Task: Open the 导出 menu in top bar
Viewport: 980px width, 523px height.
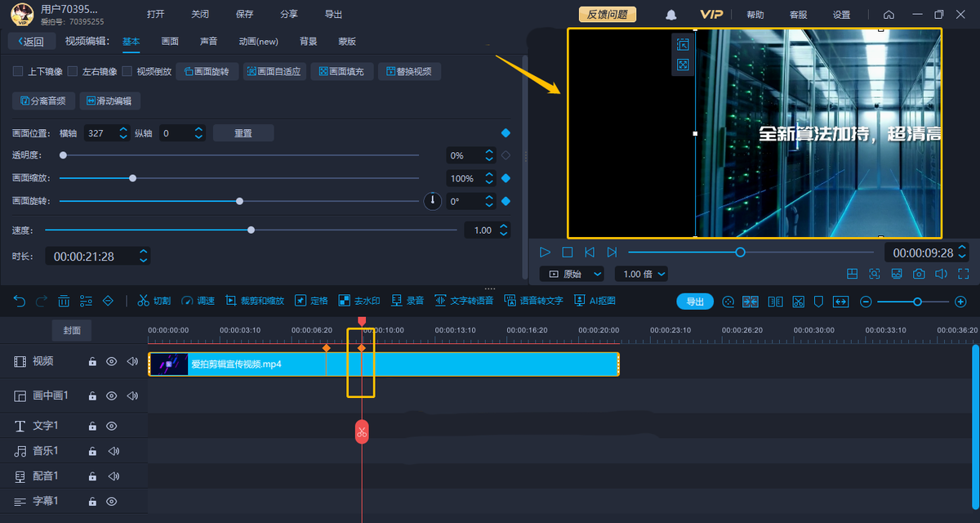Action: [333, 15]
